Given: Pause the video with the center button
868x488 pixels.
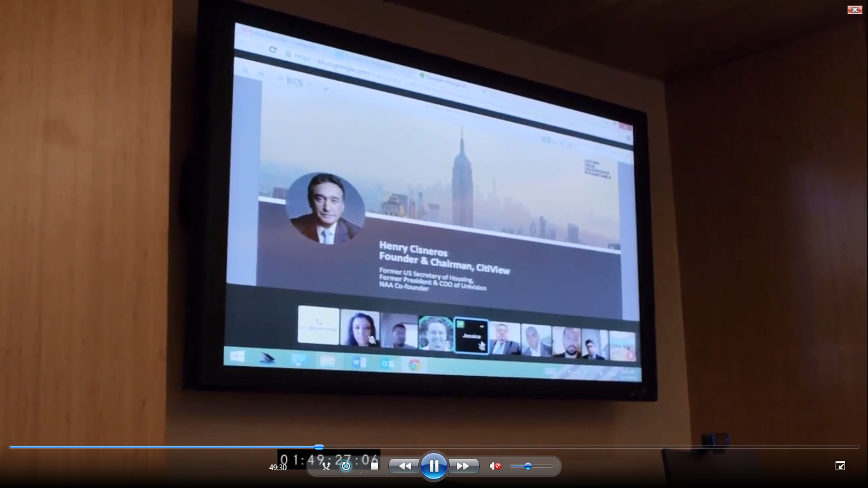Looking at the screenshot, I should tap(434, 466).
